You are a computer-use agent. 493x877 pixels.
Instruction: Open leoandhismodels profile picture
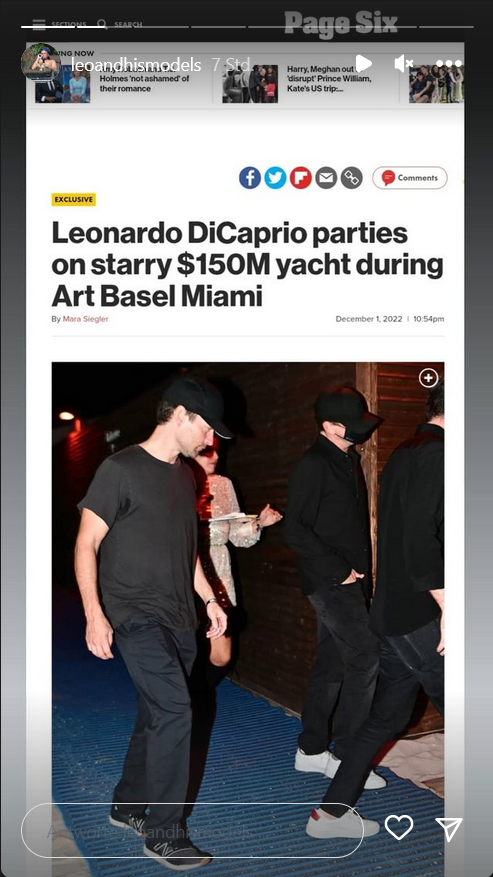[x=41, y=63]
